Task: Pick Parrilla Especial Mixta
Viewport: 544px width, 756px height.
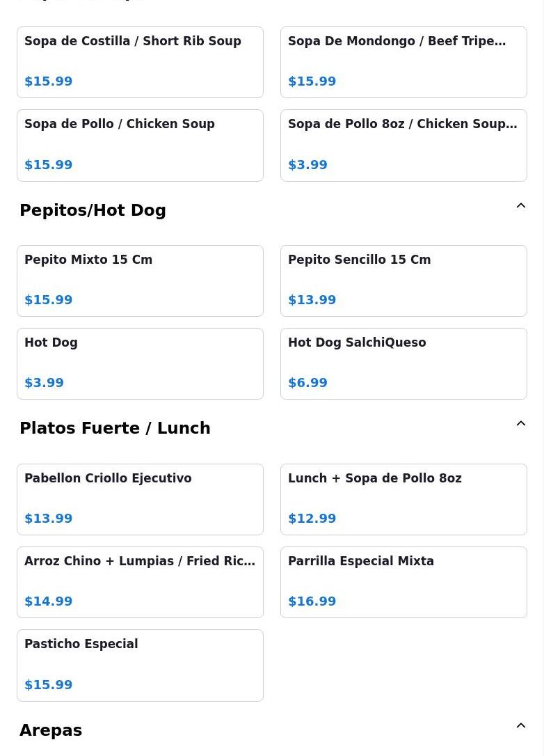Action: (403, 583)
